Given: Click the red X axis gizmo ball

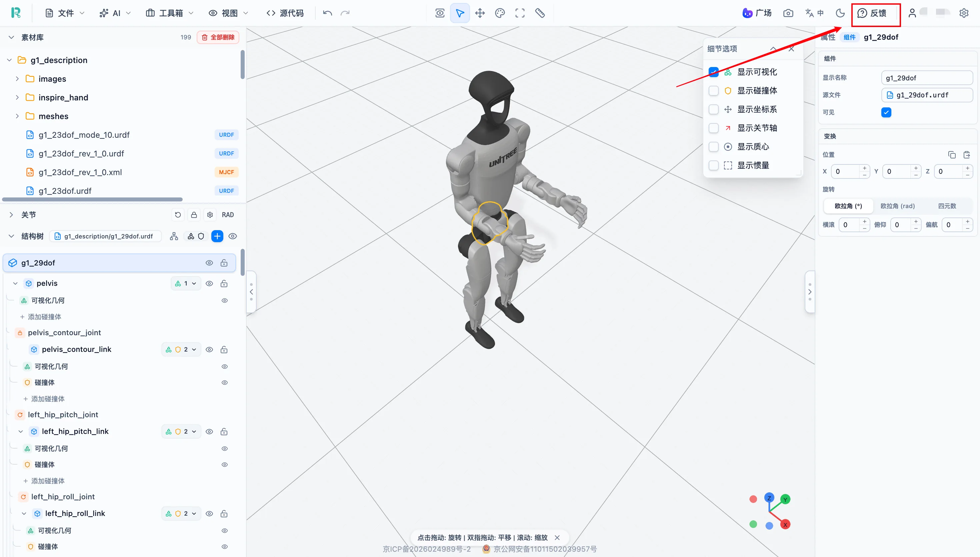Looking at the screenshot, I should [785, 525].
